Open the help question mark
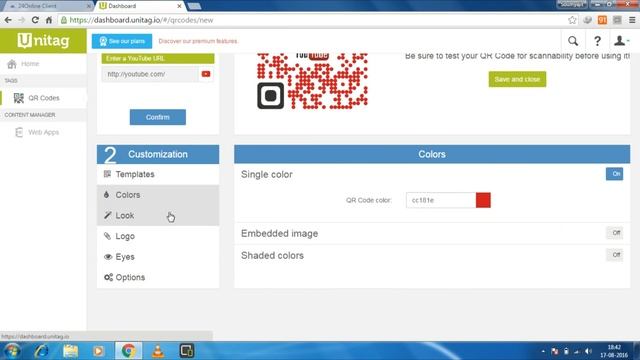Image resolution: width=640 pixels, height=360 pixels. click(x=597, y=41)
